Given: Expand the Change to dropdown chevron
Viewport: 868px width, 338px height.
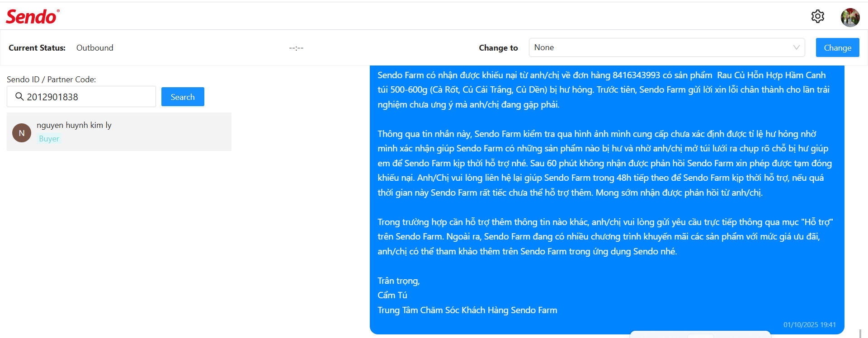Looking at the screenshot, I should pyautogui.click(x=796, y=47).
